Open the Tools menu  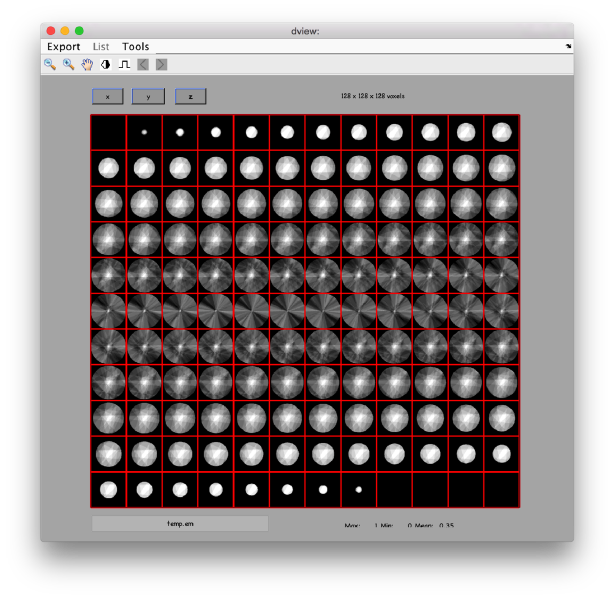point(136,47)
